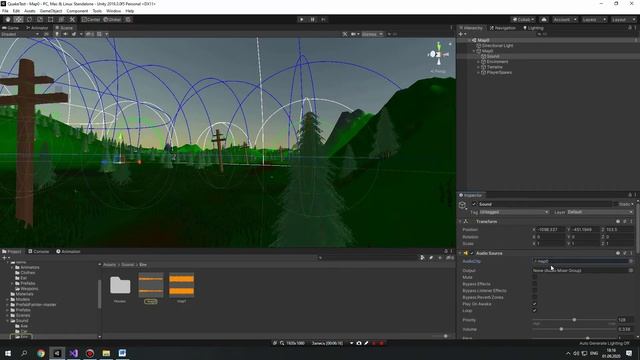Adjust the Priority slider
The image size is (640, 360).
coord(574,320)
